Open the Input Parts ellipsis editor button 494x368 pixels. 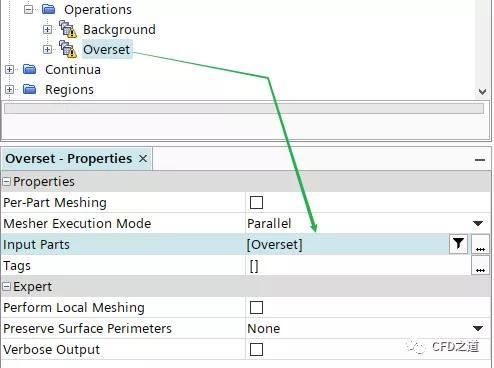click(x=480, y=244)
